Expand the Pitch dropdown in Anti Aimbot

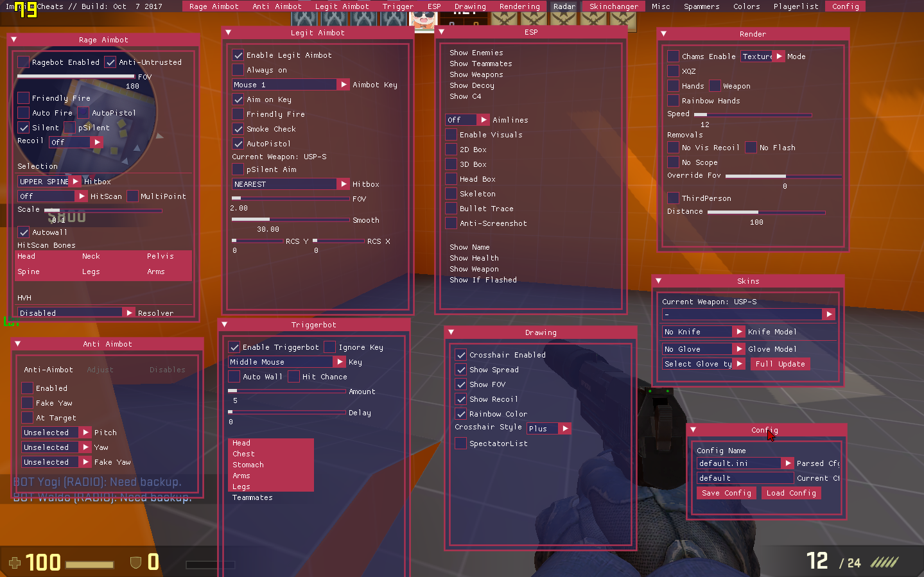pyautogui.click(x=57, y=432)
